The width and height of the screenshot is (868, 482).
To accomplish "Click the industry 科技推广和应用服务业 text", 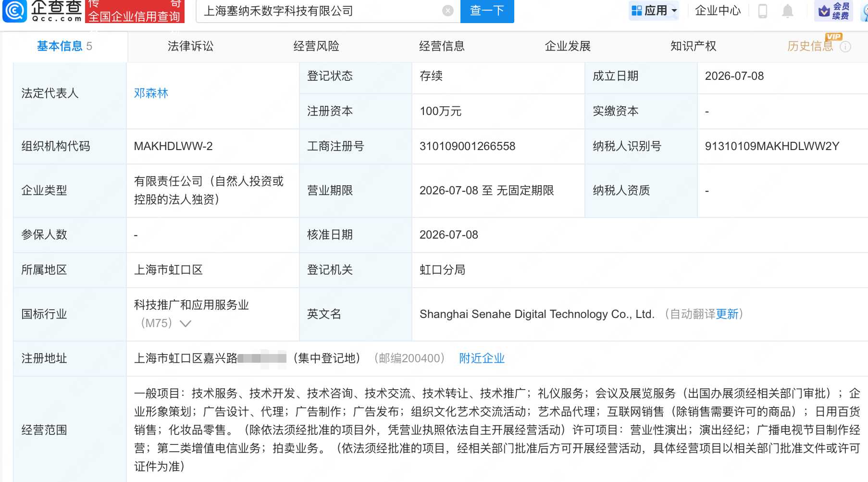I will (x=191, y=305).
